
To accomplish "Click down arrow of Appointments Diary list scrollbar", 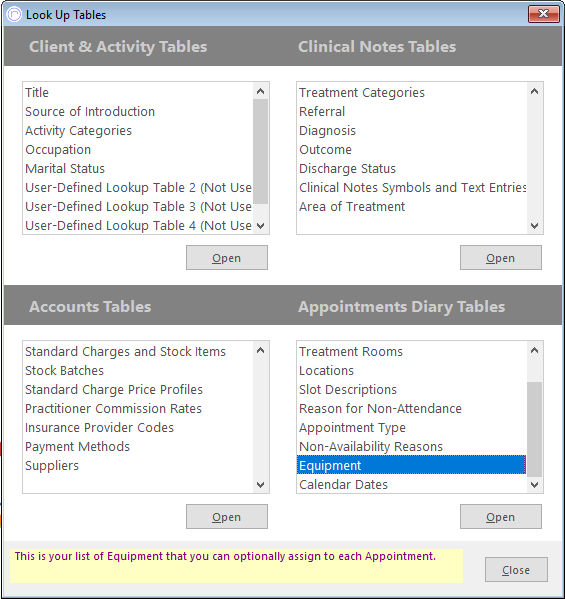I will [534, 484].
